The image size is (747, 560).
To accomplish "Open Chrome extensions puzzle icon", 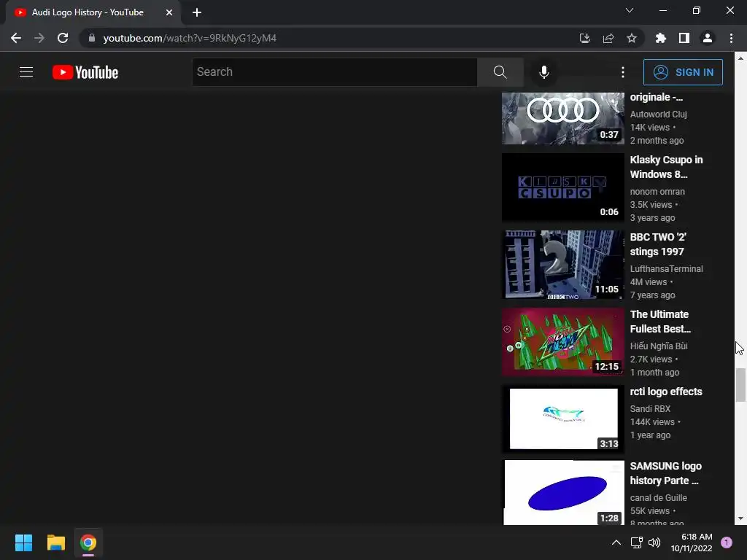I will point(661,38).
